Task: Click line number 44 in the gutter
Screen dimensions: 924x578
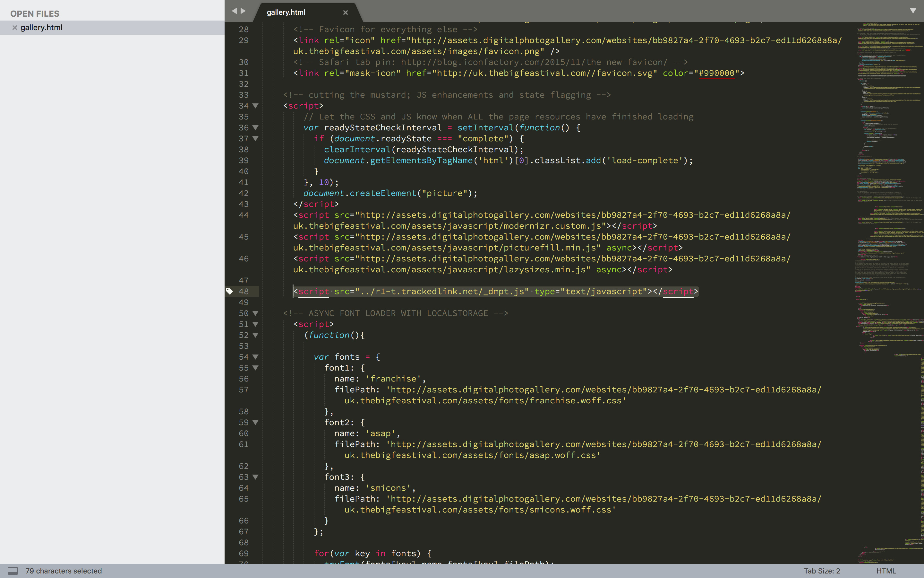Action: click(x=244, y=215)
